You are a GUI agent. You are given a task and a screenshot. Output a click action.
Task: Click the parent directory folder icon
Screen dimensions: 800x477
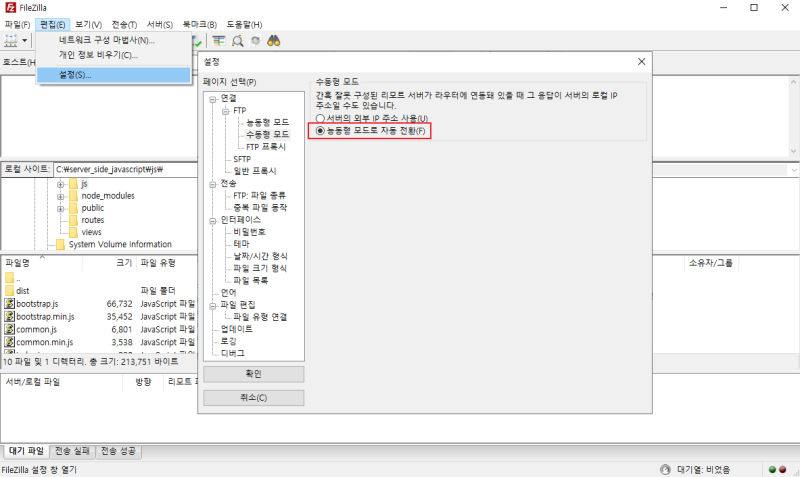[x=9, y=278]
